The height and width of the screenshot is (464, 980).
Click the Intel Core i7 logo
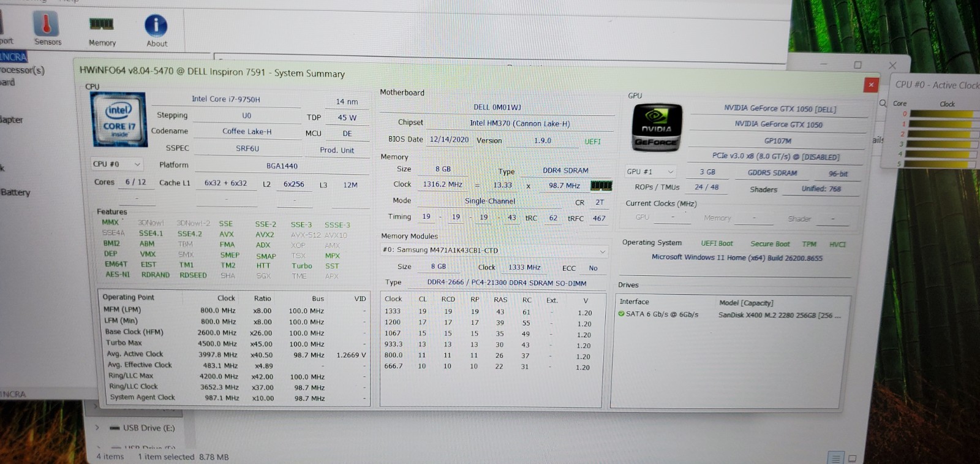pyautogui.click(x=119, y=120)
